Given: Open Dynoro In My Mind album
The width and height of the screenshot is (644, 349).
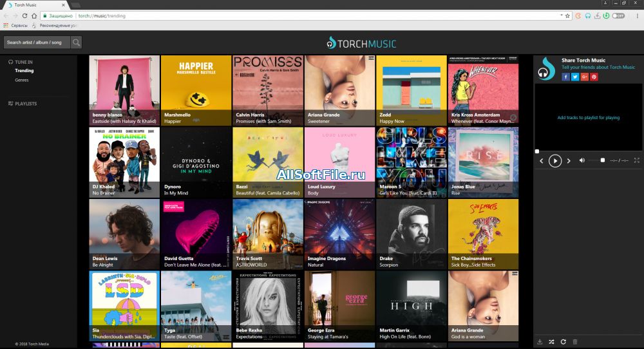Looking at the screenshot, I should [x=196, y=162].
